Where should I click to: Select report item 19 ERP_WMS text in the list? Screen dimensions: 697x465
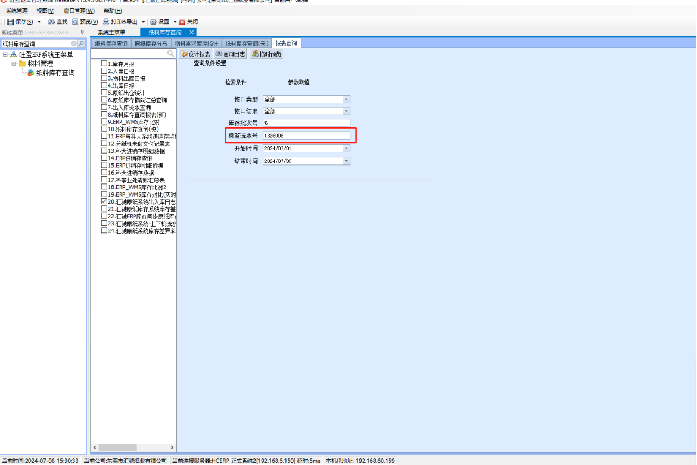click(x=142, y=194)
